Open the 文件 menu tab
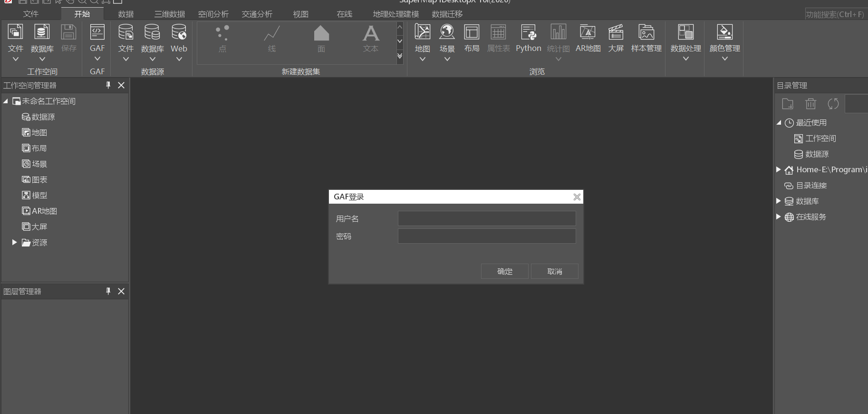 pyautogui.click(x=31, y=14)
